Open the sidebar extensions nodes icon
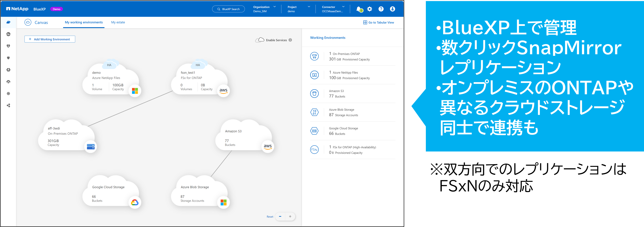The image size is (644, 227). pos(8,106)
